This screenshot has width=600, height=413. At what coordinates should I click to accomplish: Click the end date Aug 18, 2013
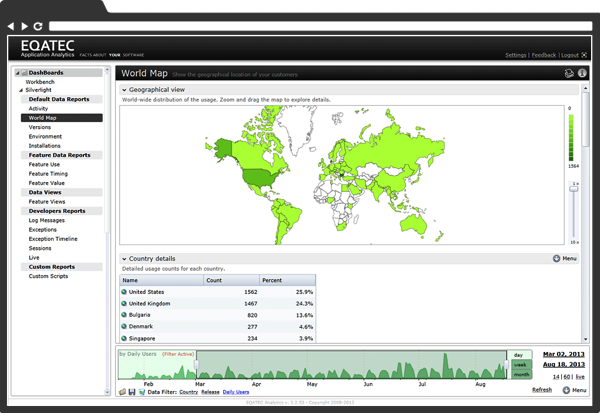tap(564, 364)
